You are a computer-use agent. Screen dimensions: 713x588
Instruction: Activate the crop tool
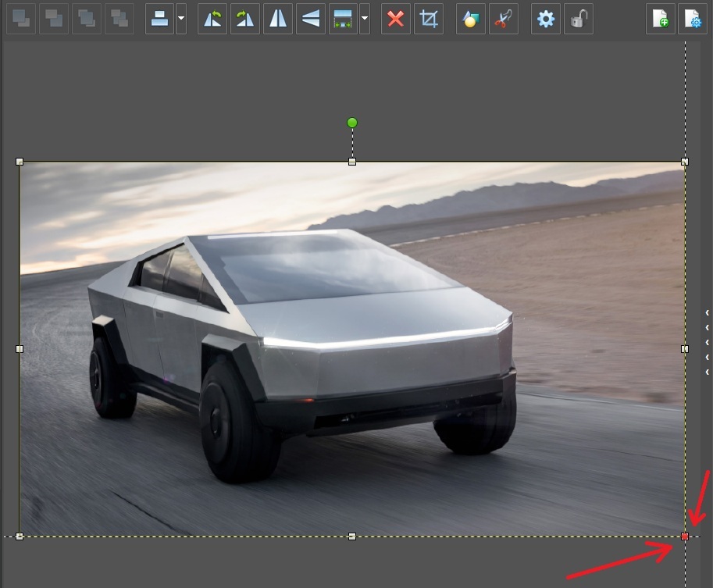(429, 19)
